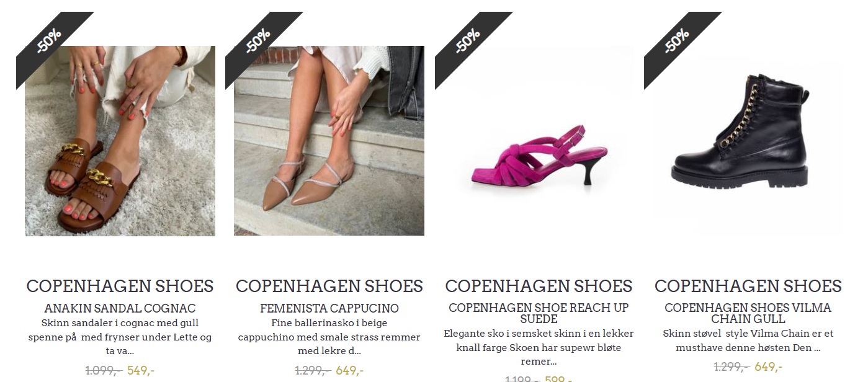868x382 pixels.
Task: Click Copenhagen Shoes brand above Femenista Cappucino
Action: point(329,286)
